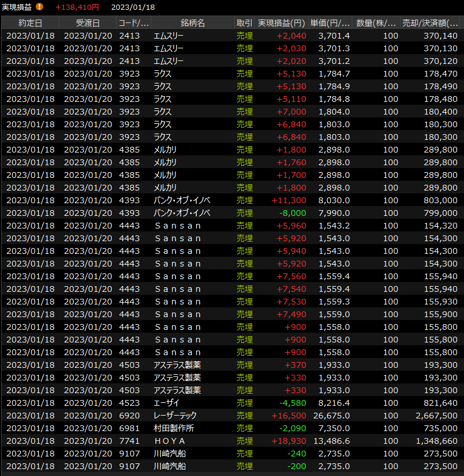This screenshot has height=476, width=464.
Task: Sort by the 約定日 column header
Action: (30, 23)
